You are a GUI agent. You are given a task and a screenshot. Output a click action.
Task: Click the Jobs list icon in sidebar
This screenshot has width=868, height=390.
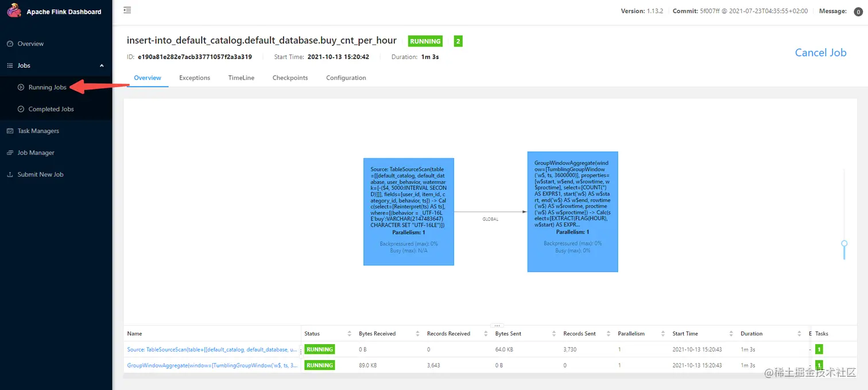[x=10, y=65]
